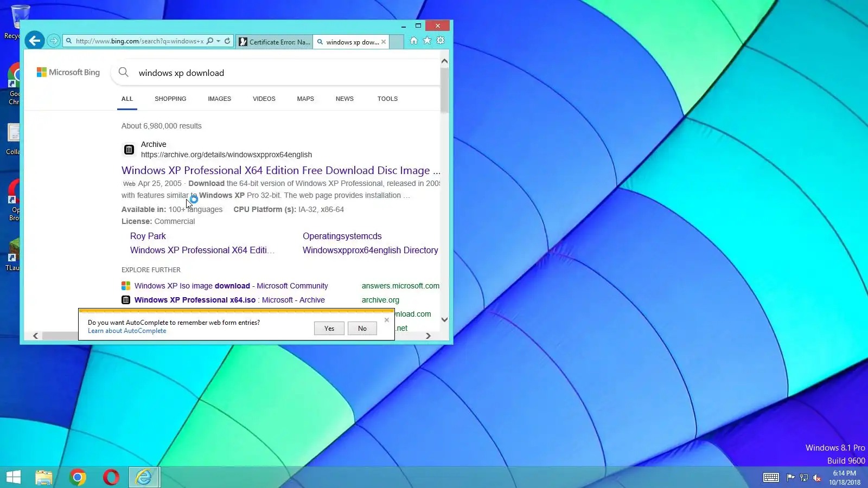The height and width of the screenshot is (488, 868).
Task: Launch Google Chrome from the taskbar
Action: [x=78, y=477]
